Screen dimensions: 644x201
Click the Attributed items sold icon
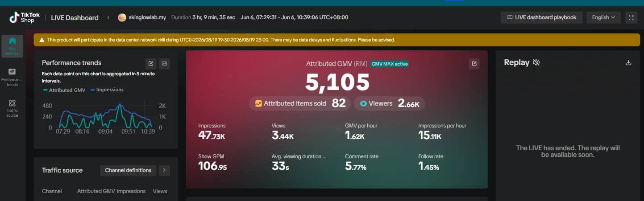tap(258, 103)
